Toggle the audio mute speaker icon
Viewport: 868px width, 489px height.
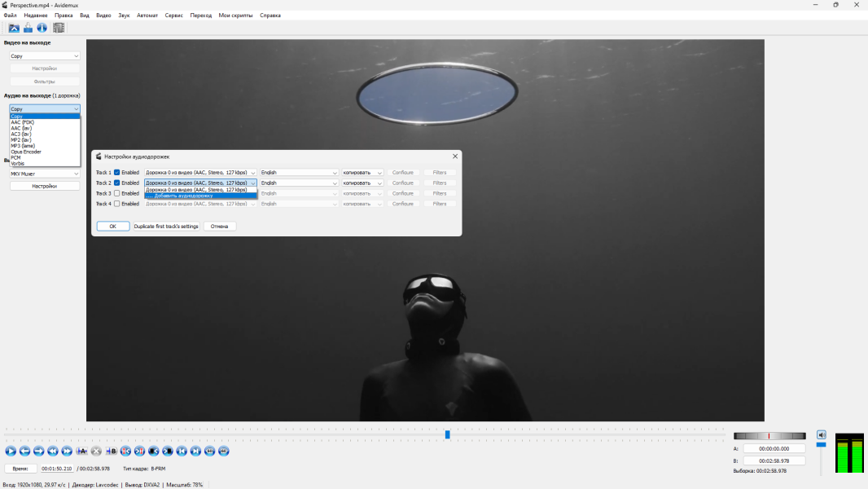pyautogui.click(x=822, y=434)
